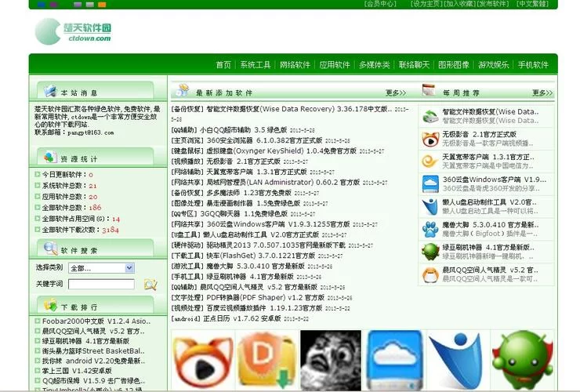
Task: Open 3GQQ聊天器 1.1免费绿色版 entry
Action: (x=244, y=213)
